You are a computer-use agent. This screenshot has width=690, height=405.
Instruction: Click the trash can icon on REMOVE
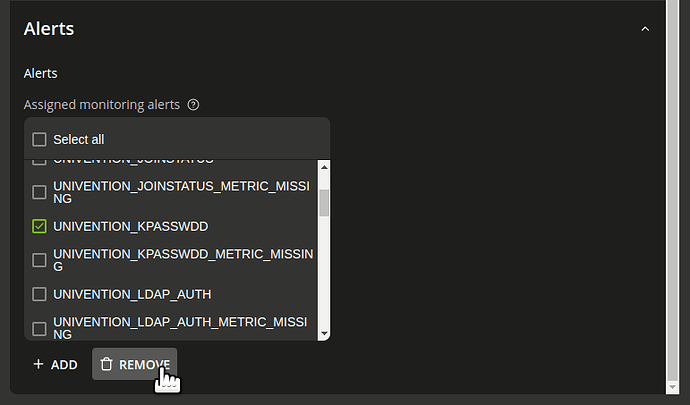coord(106,364)
